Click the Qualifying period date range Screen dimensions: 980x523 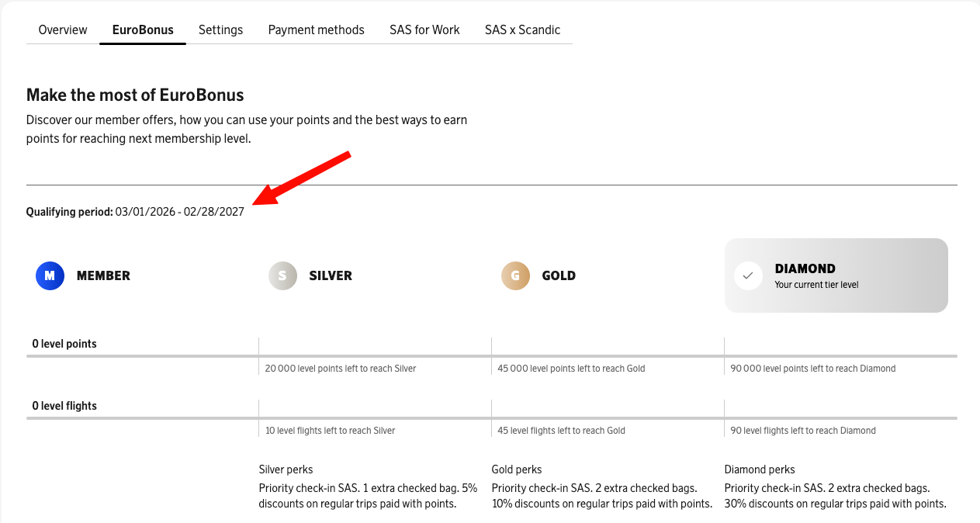click(179, 212)
